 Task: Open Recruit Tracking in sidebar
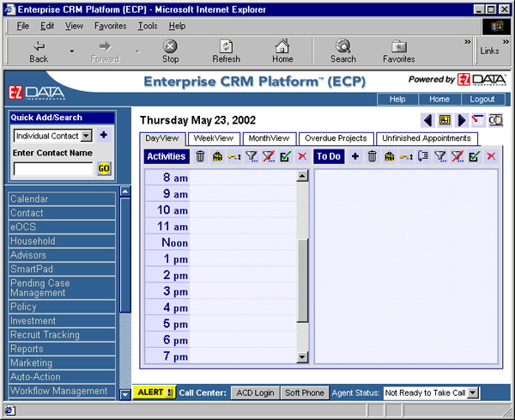[62, 335]
